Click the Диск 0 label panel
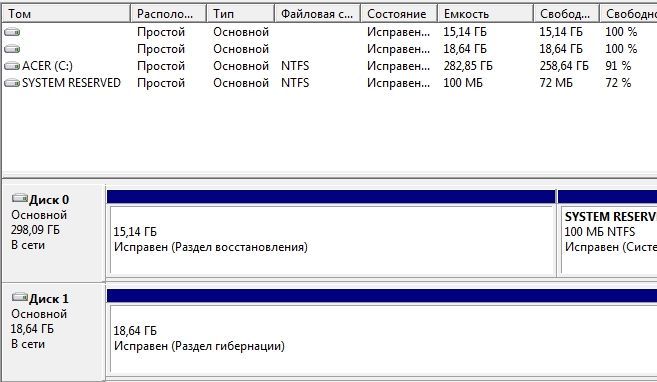Screen dimensions: 657x382 tap(54, 233)
